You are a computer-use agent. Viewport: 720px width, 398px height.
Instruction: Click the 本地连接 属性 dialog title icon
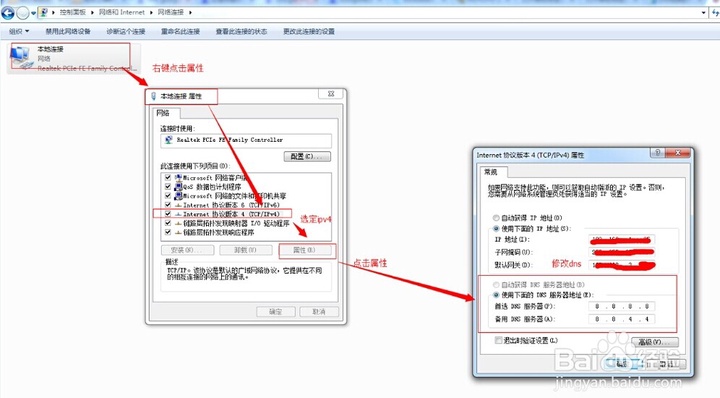click(153, 96)
